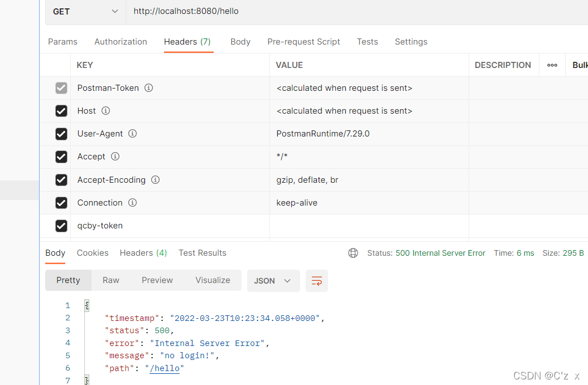This screenshot has height=385, width=588.
Task: Click the qcby-token value field
Action: pyautogui.click(x=369, y=226)
